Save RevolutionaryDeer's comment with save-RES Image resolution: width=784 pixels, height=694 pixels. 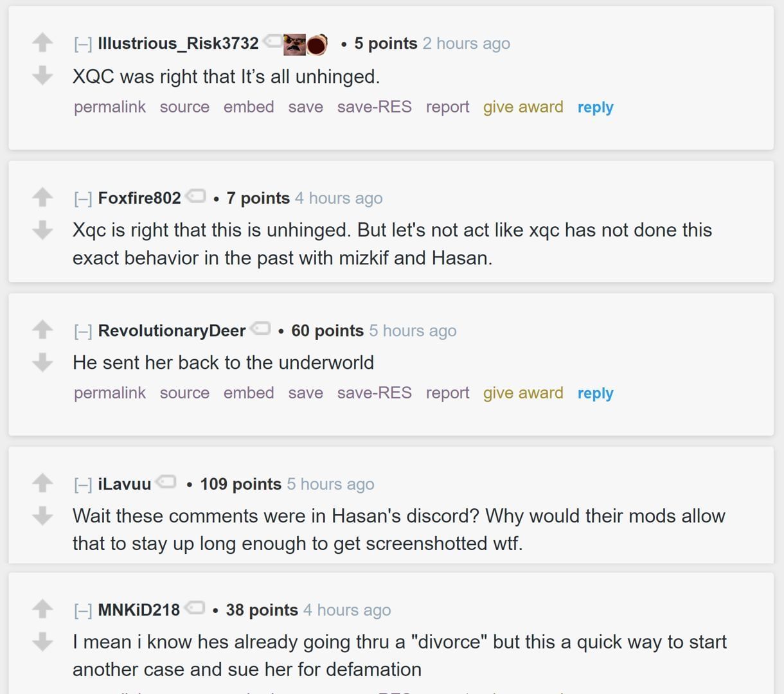point(374,393)
